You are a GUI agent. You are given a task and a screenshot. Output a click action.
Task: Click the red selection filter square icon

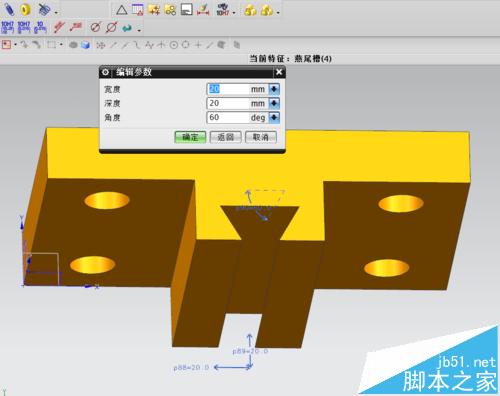pos(6,44)
